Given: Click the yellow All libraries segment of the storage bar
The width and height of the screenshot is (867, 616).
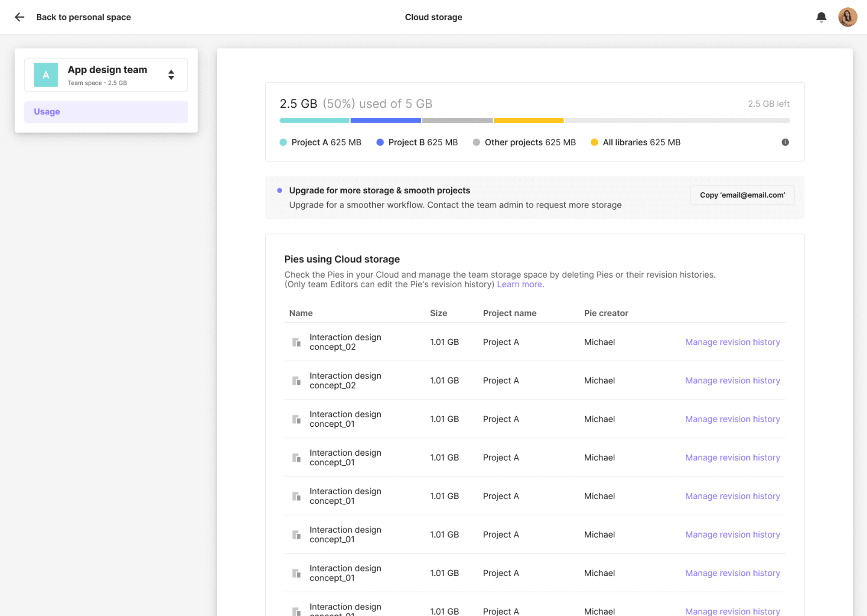Looking at the screenshot, I should click(x=528, y=120).
